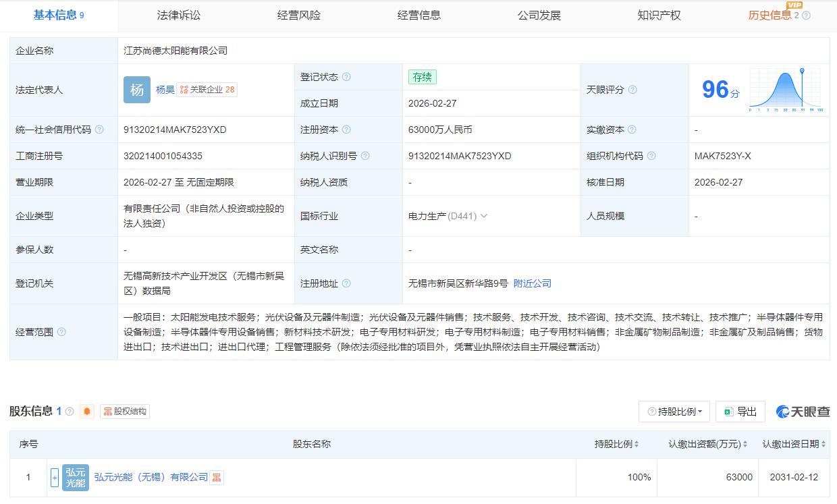Switch to the 法律诉讼 tab
The image size is (837, 504).
point(180,14)
